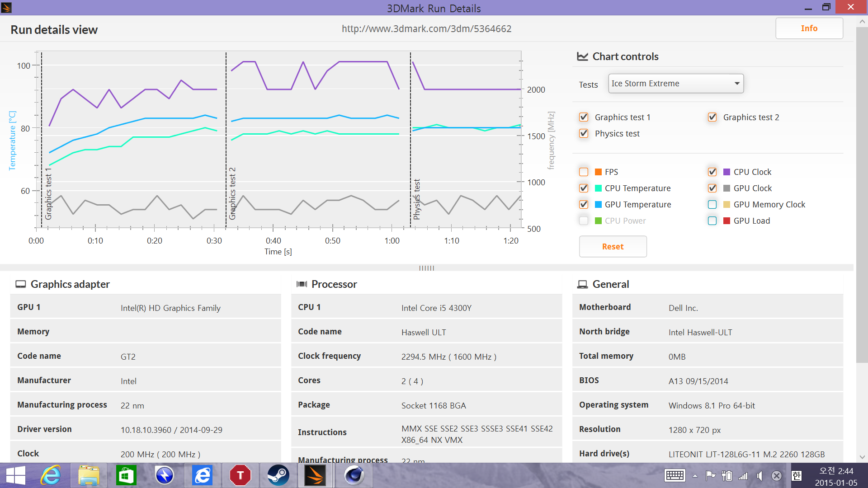
Task: Switch to the 3DMark taskbar icon
Action: [x=315, y=475]
